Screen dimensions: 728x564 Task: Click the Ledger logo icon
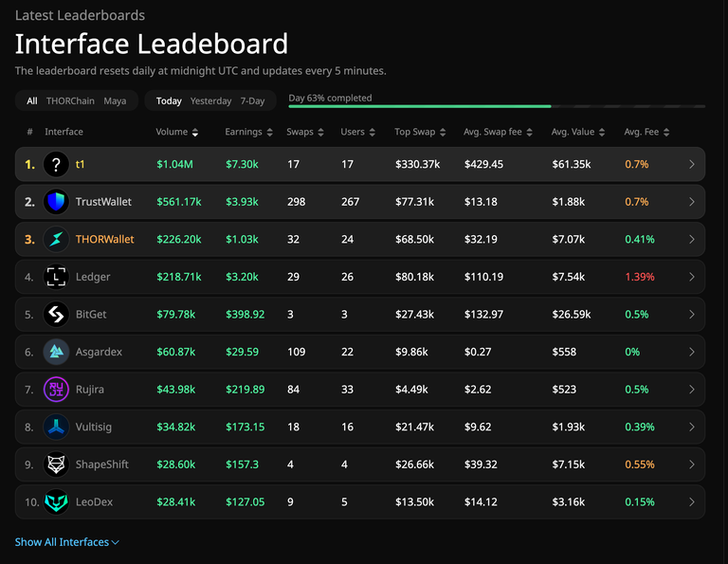pos(56,277)
